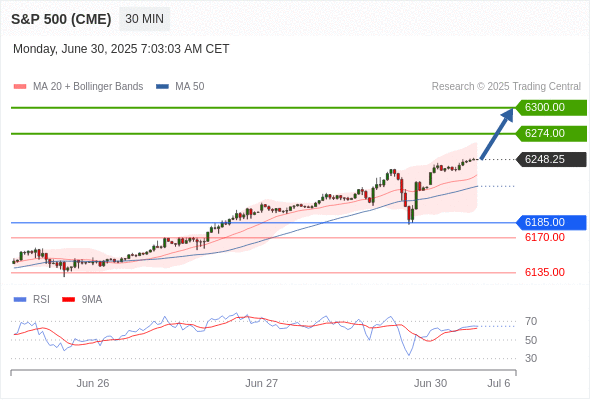Select the 6185.00 blue pivot tag
The width and height of the screenshot is (590, 400).
tap(551, 222)
